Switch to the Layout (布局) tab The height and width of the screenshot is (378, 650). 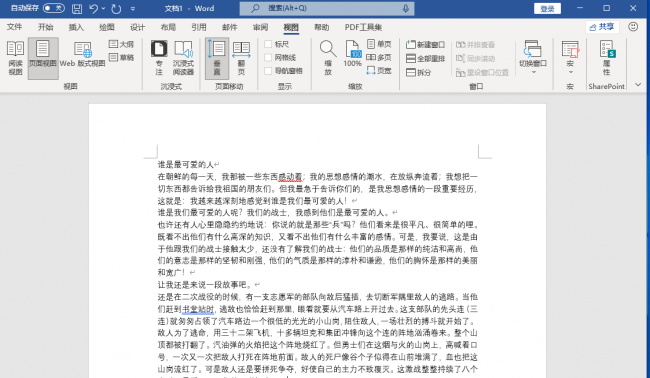pyautogui.click(x=168, y=27)
